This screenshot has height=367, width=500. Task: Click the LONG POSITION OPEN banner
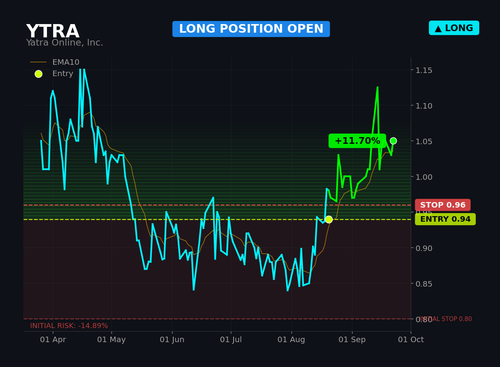coord(251,29)
